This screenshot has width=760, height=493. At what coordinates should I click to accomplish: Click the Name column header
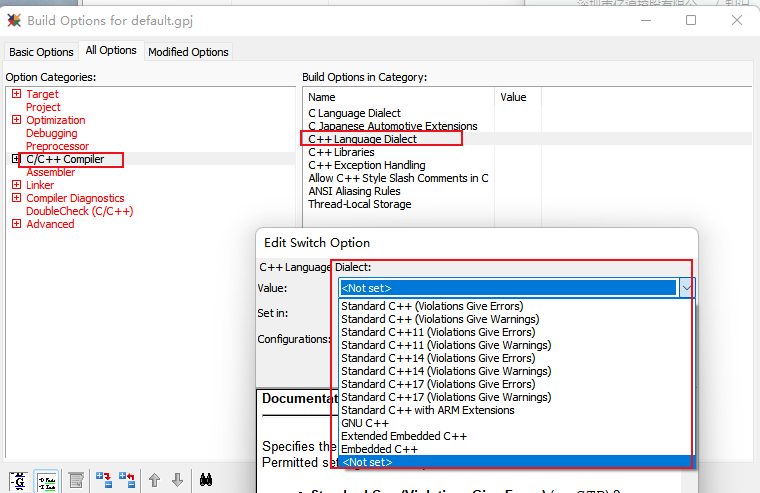[322, 97]
